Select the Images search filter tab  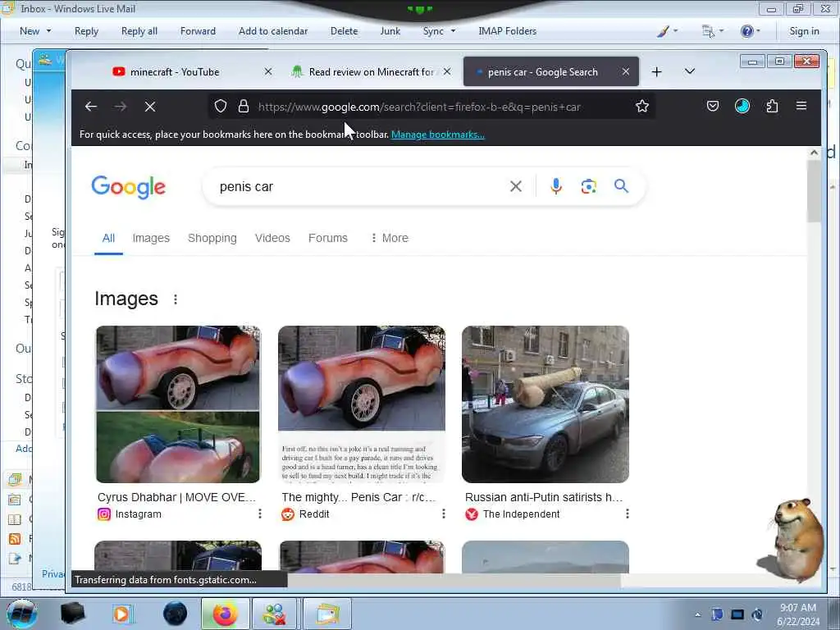(151, 238)
